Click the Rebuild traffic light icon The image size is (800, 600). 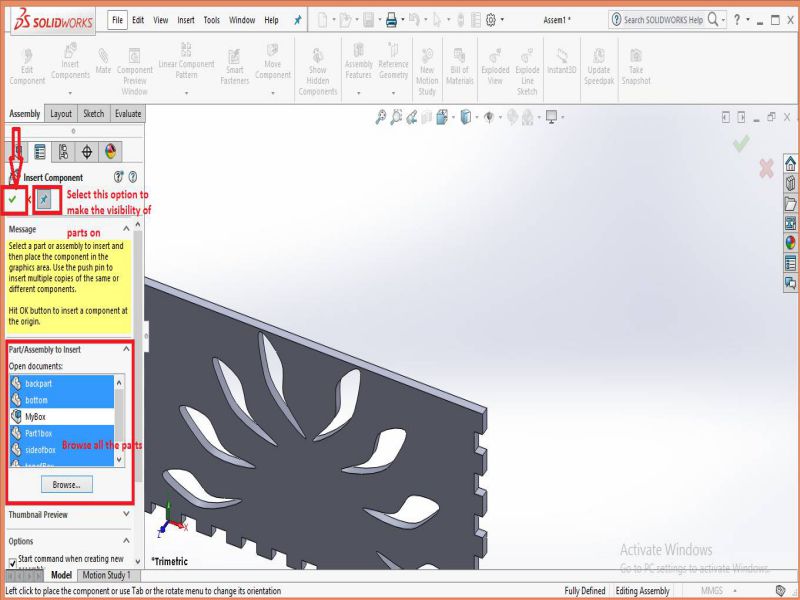pos(461,20)
